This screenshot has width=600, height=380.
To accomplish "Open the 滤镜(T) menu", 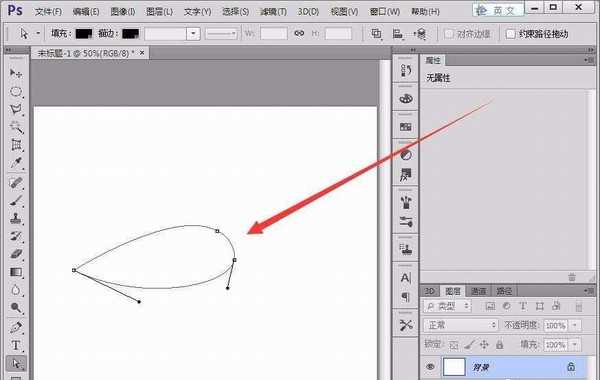I will [273, 12].
